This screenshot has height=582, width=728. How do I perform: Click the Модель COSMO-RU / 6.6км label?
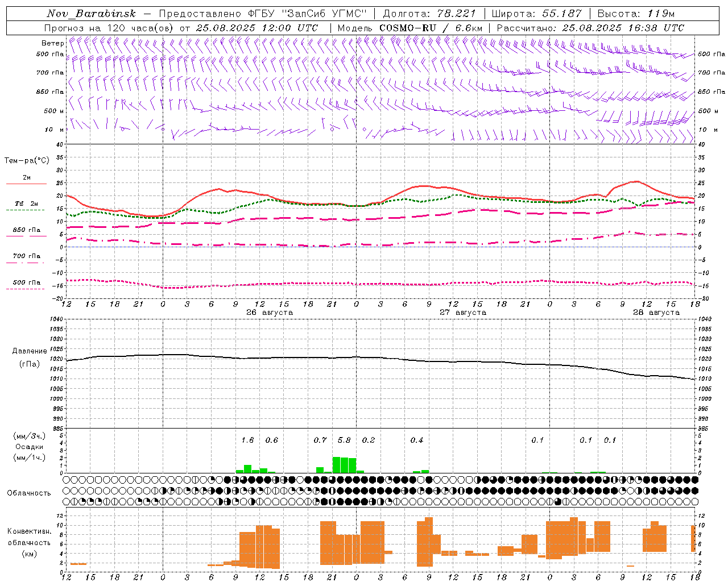(410, 28)
